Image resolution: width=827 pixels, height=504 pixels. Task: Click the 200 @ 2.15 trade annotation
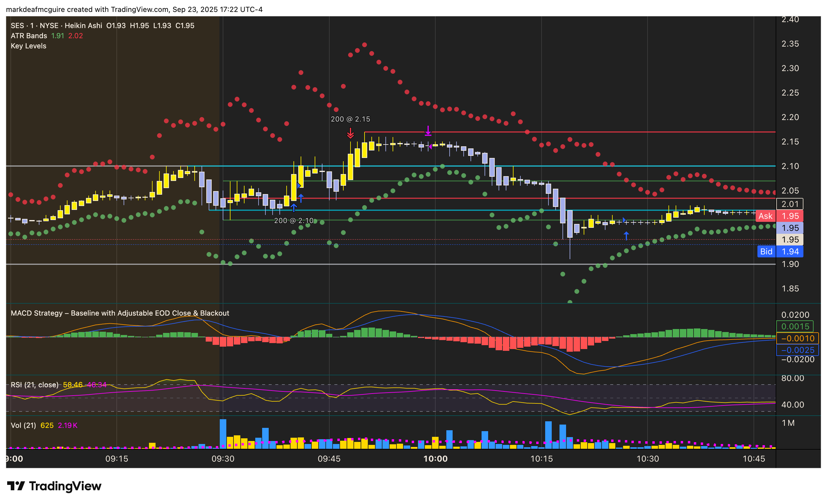tap(351, 119)
